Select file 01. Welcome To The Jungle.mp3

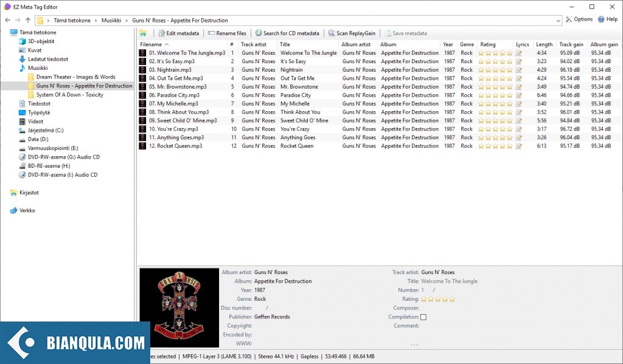[187, 53]
